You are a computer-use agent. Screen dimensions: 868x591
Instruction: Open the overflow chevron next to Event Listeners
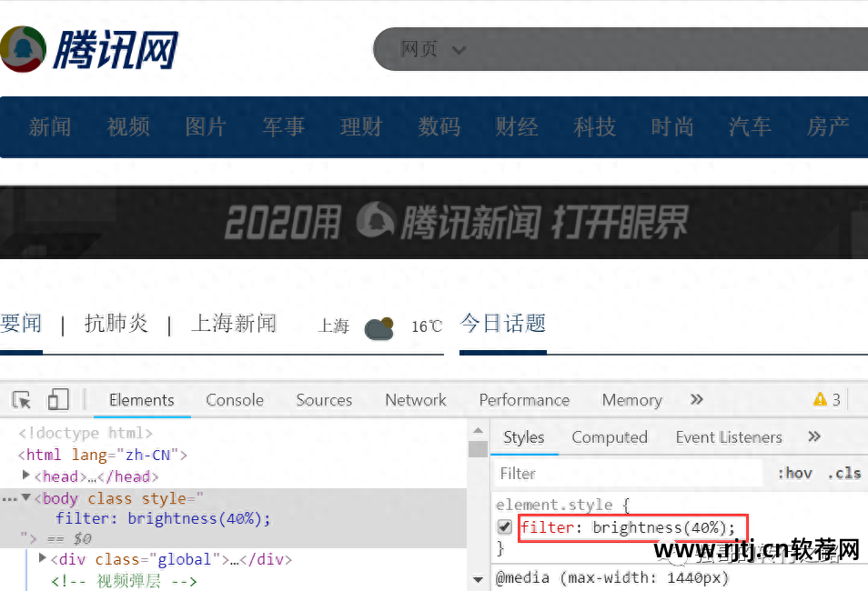812,437
